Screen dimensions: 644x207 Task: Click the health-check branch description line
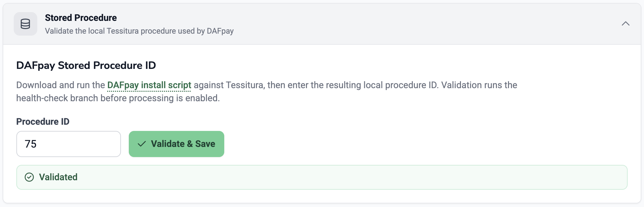[118, 98]
